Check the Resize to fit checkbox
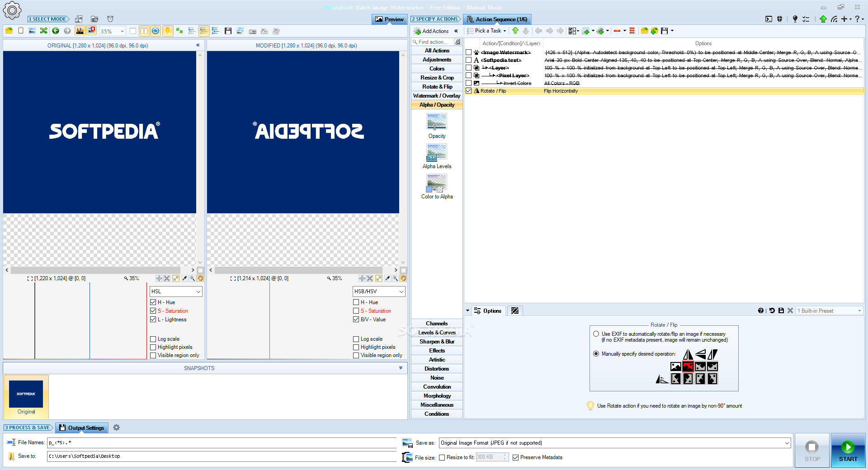Viewport: 868px width, 470px height. click(x=442, y=457)
